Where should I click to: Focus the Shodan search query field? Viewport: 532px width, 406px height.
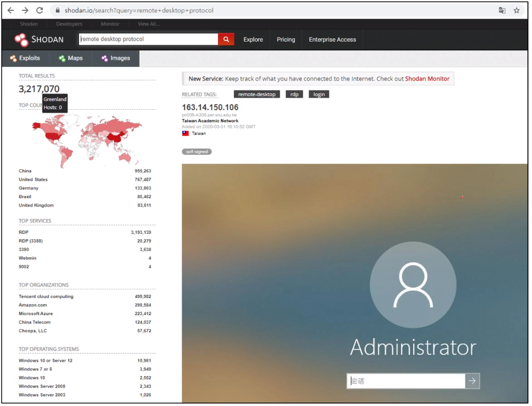(x=148, y=39)
